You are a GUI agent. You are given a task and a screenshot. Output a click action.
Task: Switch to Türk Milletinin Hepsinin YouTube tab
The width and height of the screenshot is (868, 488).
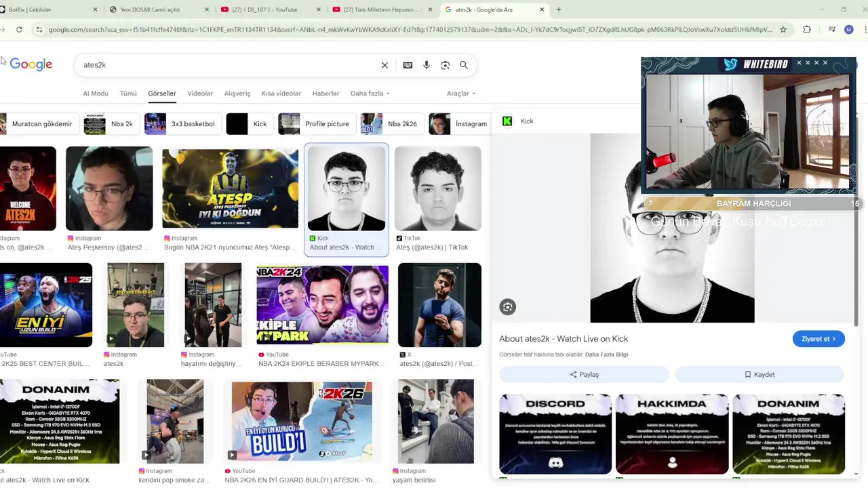tap(381, 9)
